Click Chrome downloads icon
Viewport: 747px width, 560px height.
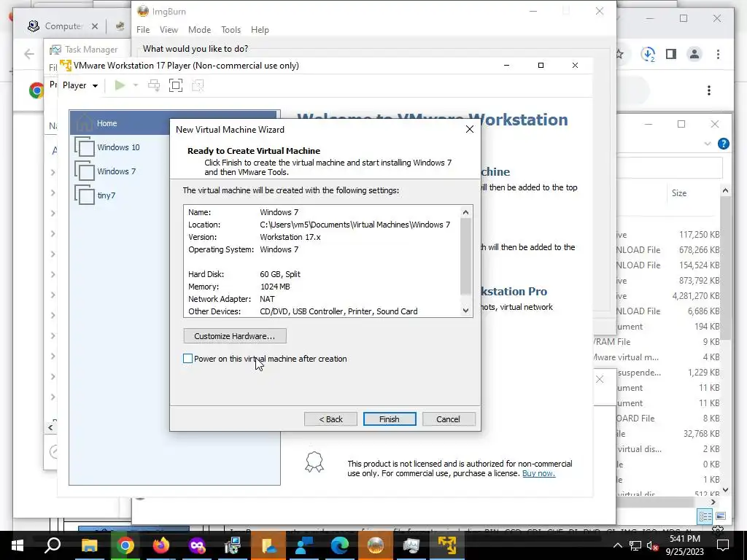[x=648, y=54]
